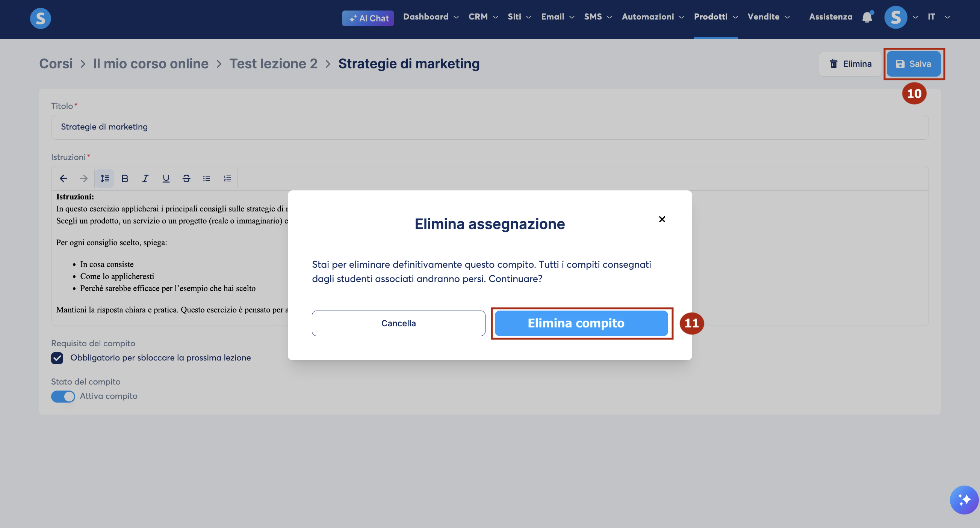Viewport: 980px width, 528px height.
Task: Click the Cancella button in dialog
Action: pyautogui.click(x=398, y=323)
